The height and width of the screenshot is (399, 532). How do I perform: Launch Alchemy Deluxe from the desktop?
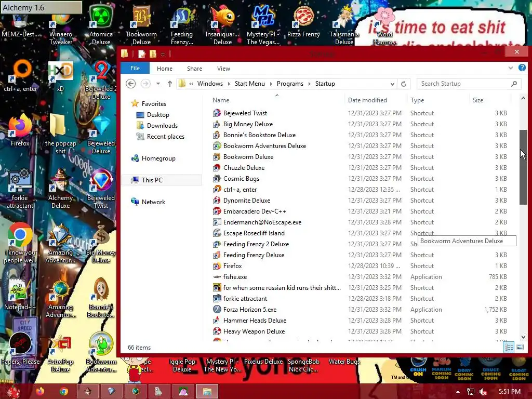coord(60,188)
